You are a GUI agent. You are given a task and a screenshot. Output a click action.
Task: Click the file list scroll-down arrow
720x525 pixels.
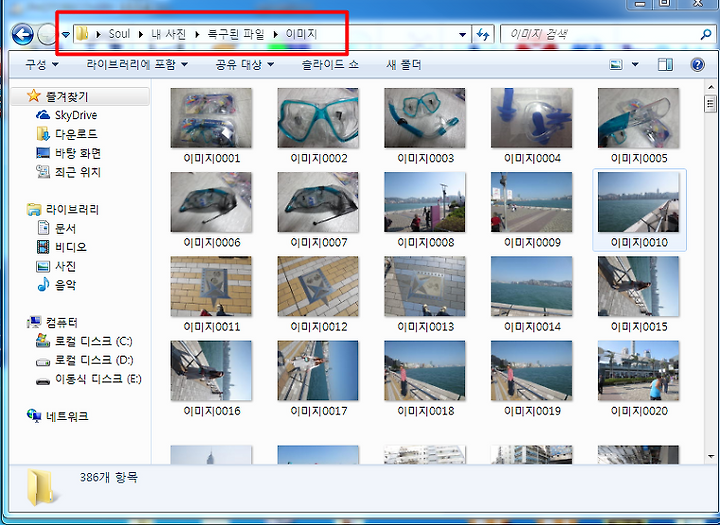pyautogui.click(x=710, y=457)
